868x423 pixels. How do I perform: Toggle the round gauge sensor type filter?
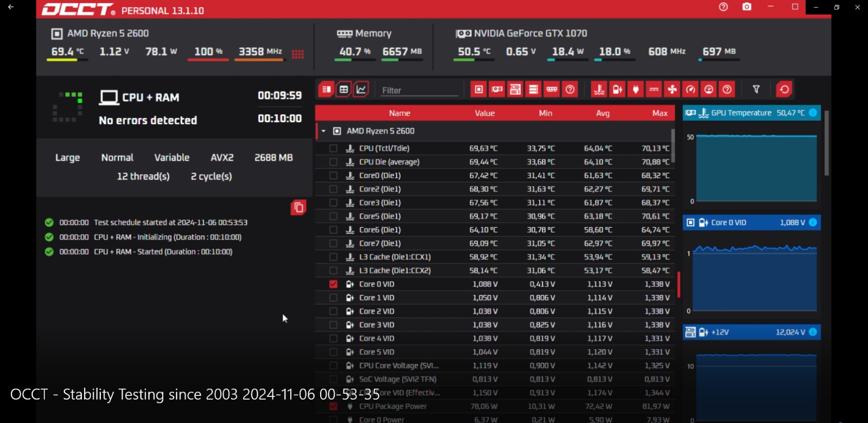709,89
